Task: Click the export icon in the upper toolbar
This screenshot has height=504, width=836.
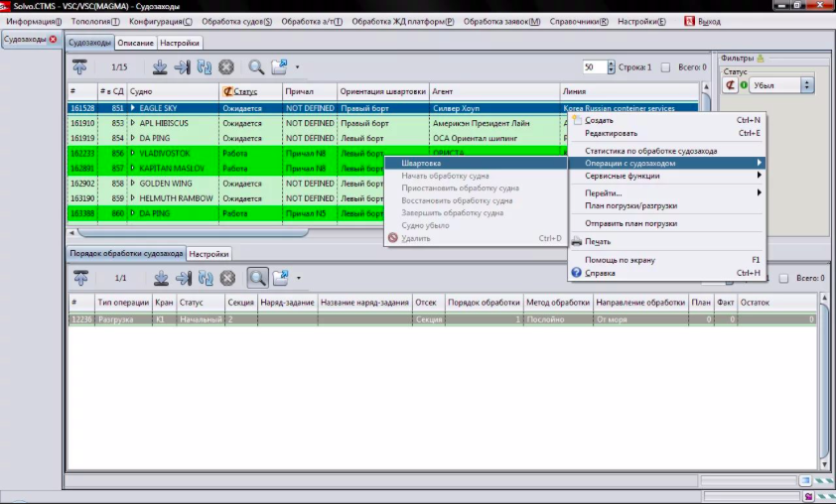Action: click(279, 67)
